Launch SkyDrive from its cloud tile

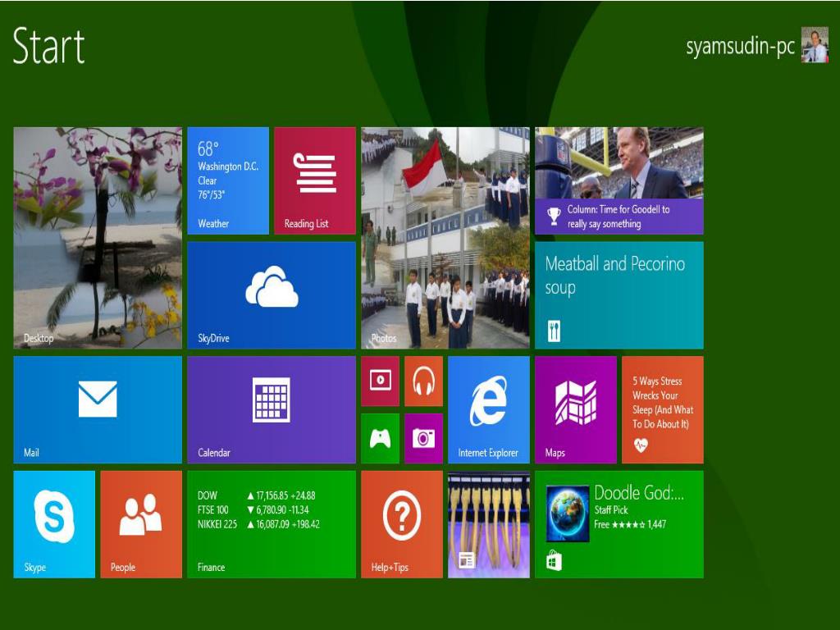(x=272, y=295)
